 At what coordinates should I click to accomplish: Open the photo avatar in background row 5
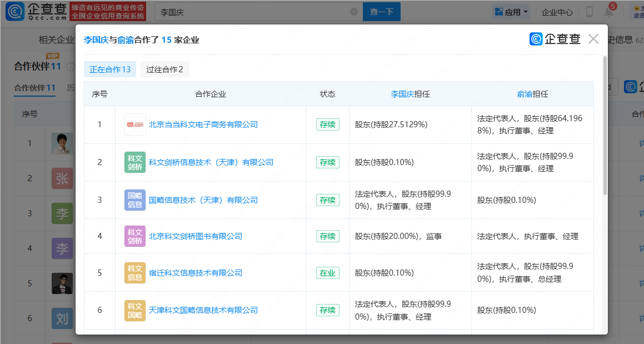click(x=62, y=283)
